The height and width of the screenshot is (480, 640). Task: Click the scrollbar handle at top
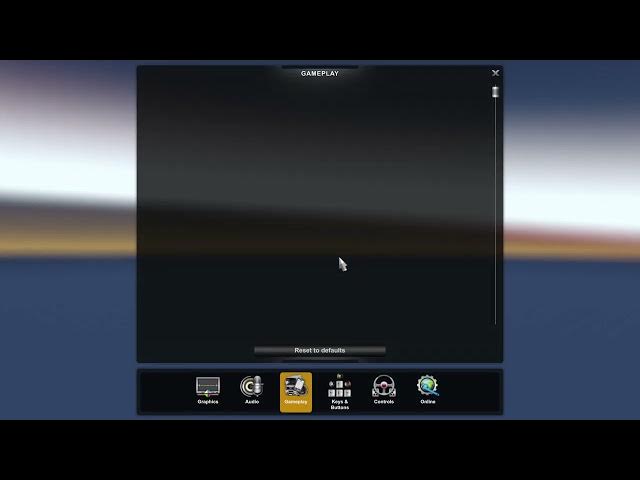pos(495,91)
